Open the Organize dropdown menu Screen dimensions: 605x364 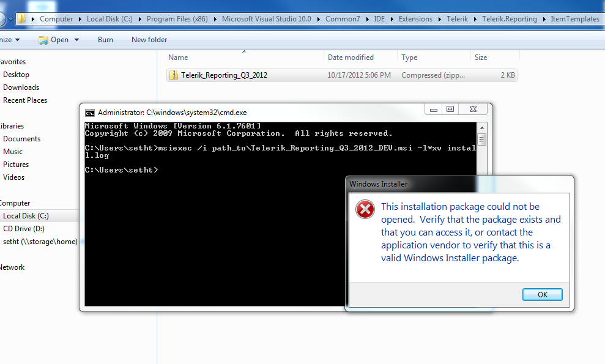[x=10, y=40]
